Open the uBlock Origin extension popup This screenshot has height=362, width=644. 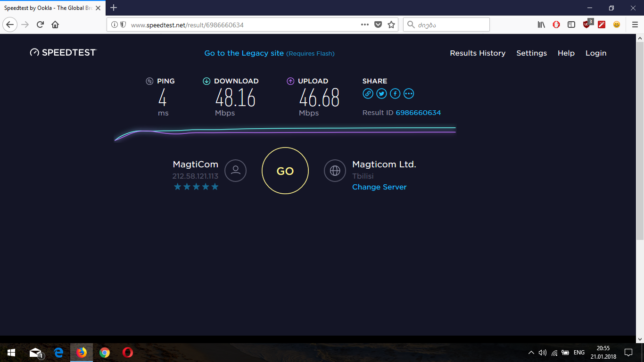587,24
